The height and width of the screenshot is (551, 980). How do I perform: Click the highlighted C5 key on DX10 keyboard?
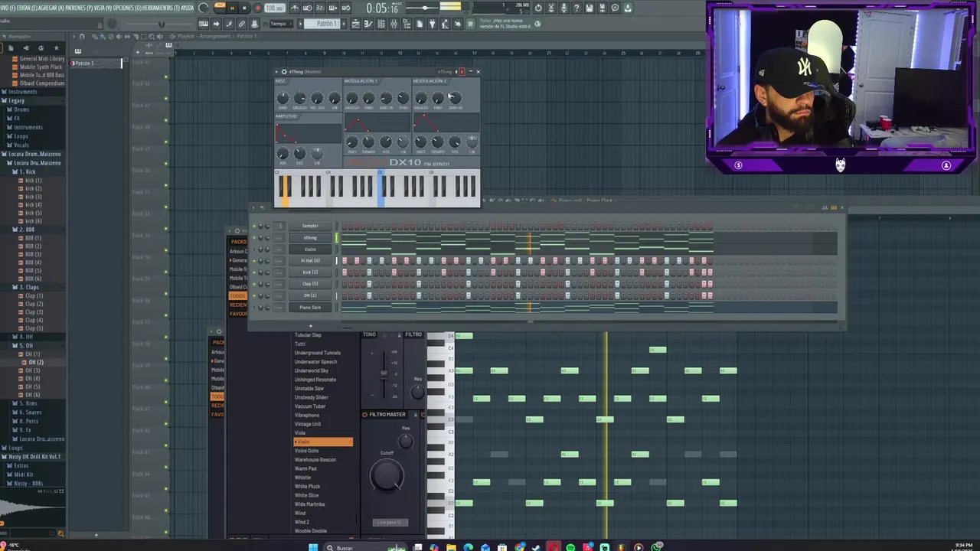381,189
